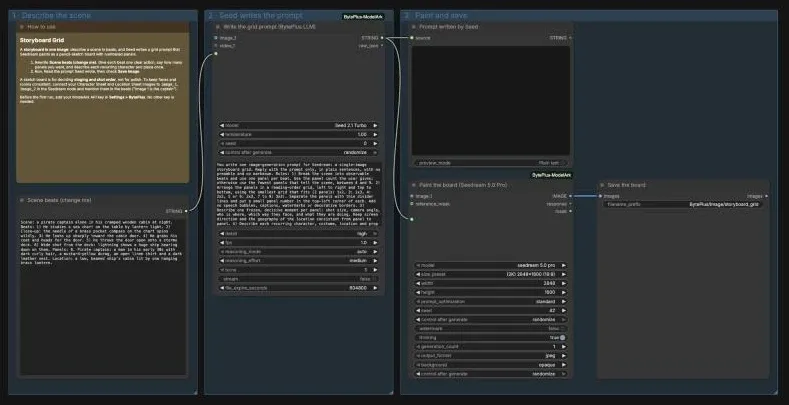This screenshot has height=405, width=789.
Task: Click the video_1 input socket on grid prompt node
Action: click(x=216, y=45)
